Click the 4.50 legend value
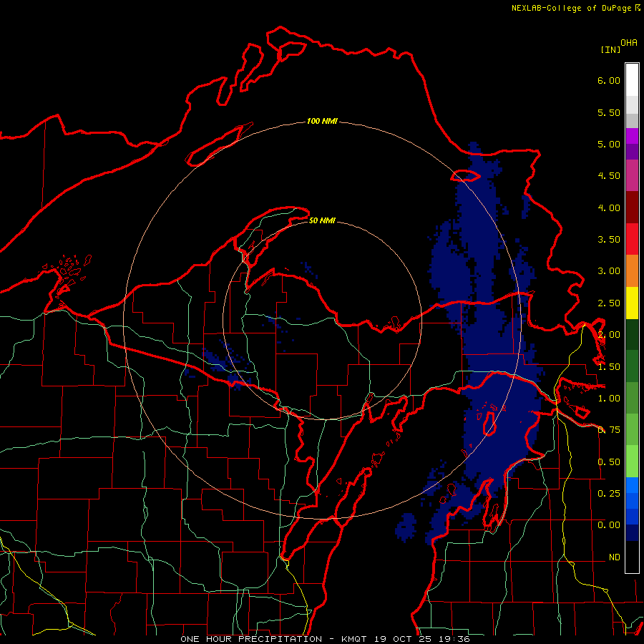 point(609,176)
